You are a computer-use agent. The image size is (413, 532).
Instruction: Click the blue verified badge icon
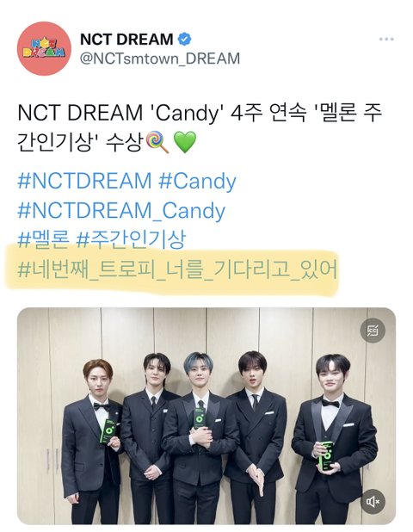[x=184, y=39]
